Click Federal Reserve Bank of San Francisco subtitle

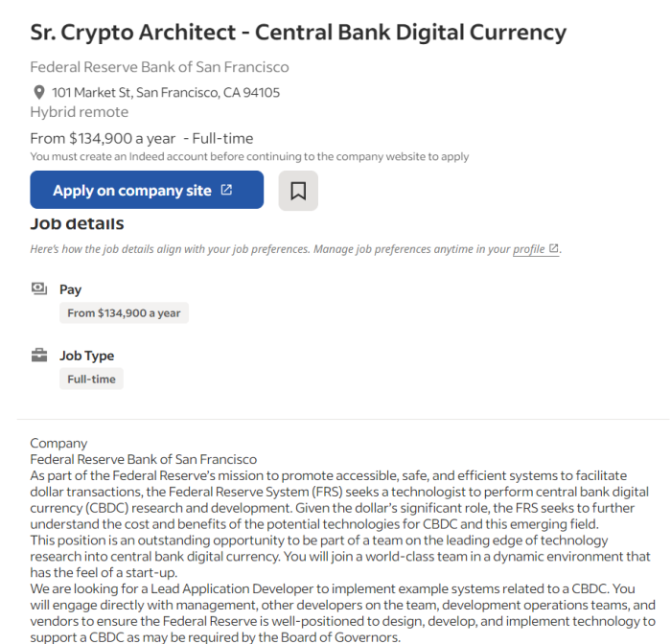pos(159,67)
